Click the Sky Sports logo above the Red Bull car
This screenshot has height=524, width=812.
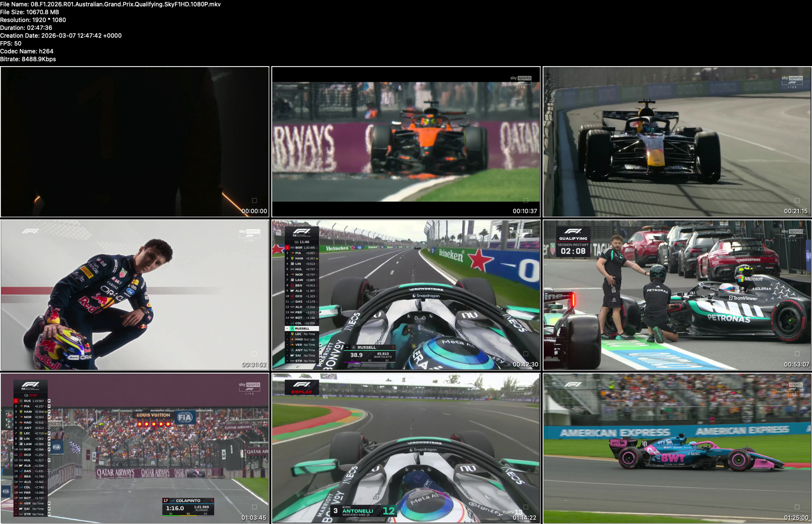click(x=791, y=78)
